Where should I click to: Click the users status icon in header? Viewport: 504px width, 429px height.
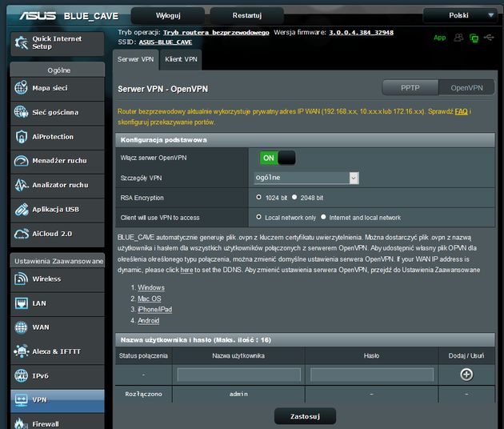pyautogui.click(x=458, y=38)
